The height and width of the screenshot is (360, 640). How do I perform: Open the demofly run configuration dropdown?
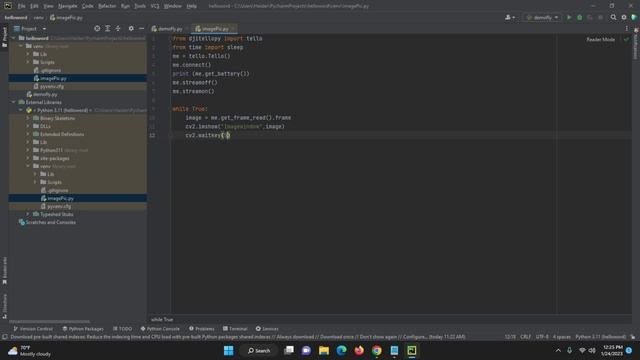542,18
